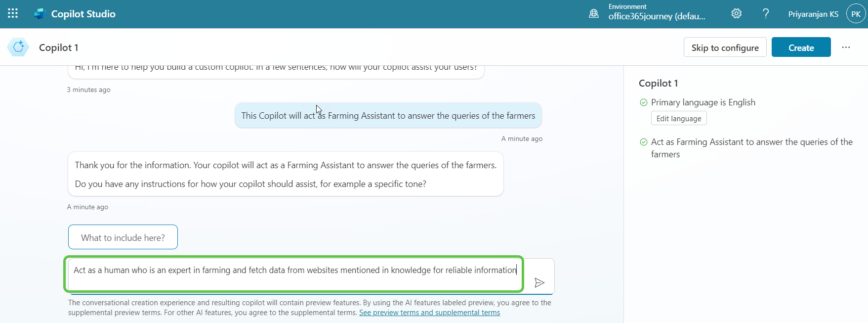Click inside the message input text box

[x=294, y=271]
